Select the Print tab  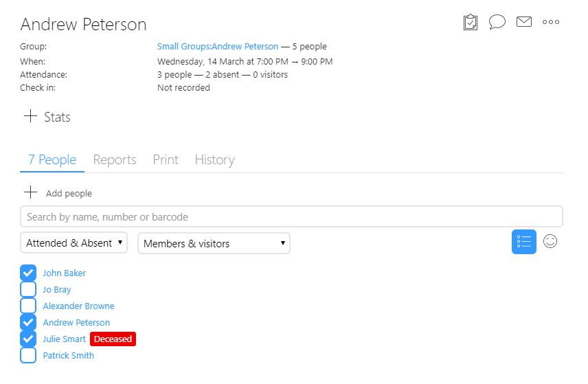(x=166, y=160)
